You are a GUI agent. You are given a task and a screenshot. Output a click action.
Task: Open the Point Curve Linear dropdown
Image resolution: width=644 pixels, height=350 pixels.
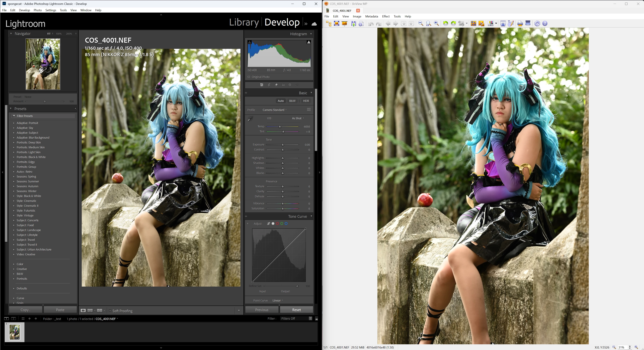(x=278, y=301)
